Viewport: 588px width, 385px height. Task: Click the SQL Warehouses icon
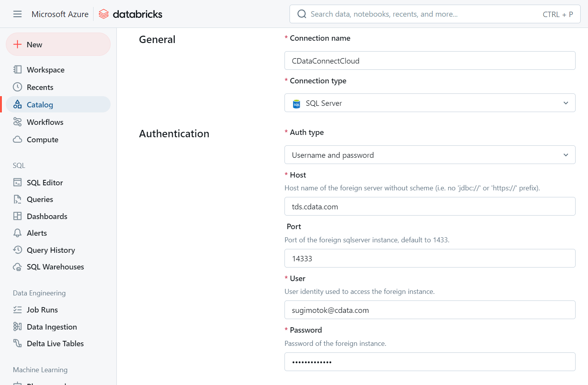click(17, 267)
